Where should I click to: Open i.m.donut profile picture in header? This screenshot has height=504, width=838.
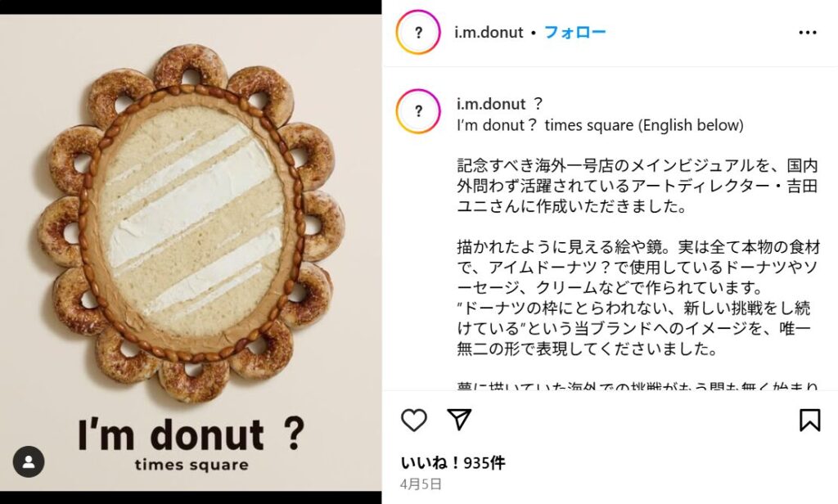tap(418, 32)
